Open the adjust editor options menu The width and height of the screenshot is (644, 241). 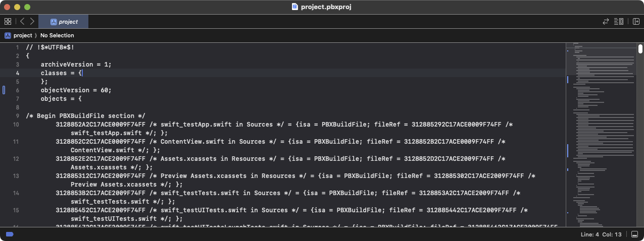(x=619, y=22)
